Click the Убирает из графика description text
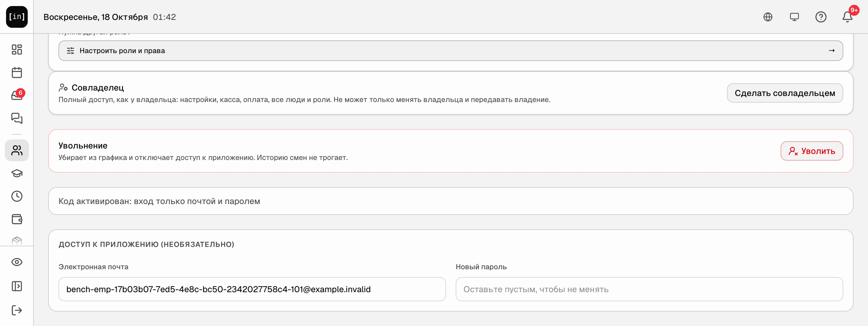 (x=203, y=158)
